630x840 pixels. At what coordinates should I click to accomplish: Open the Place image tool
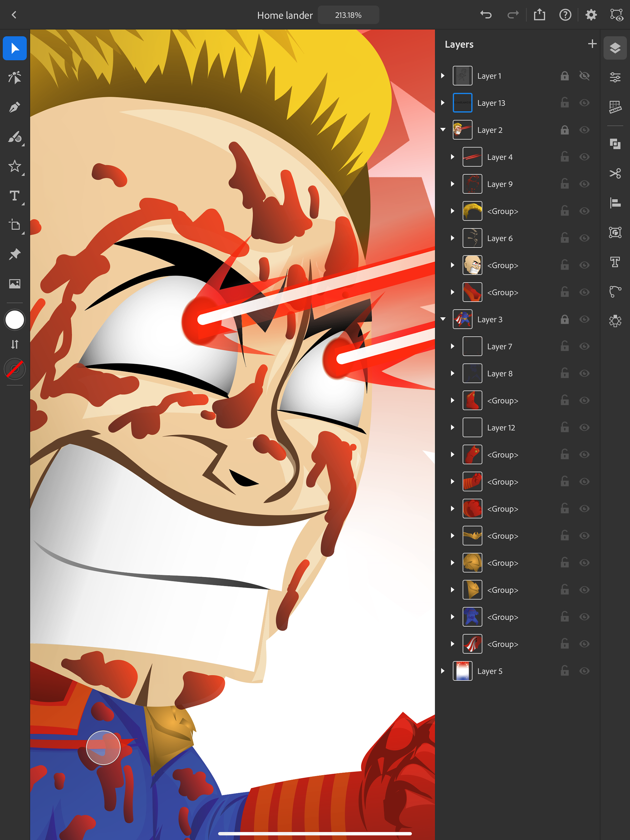(x=14, y=284)
